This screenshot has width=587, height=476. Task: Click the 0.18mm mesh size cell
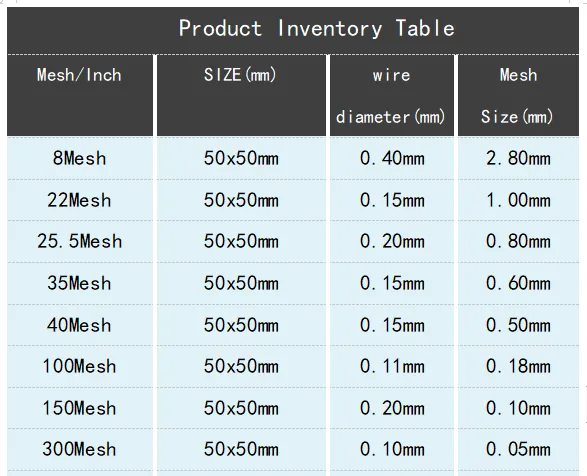click(x=518, y=366)
